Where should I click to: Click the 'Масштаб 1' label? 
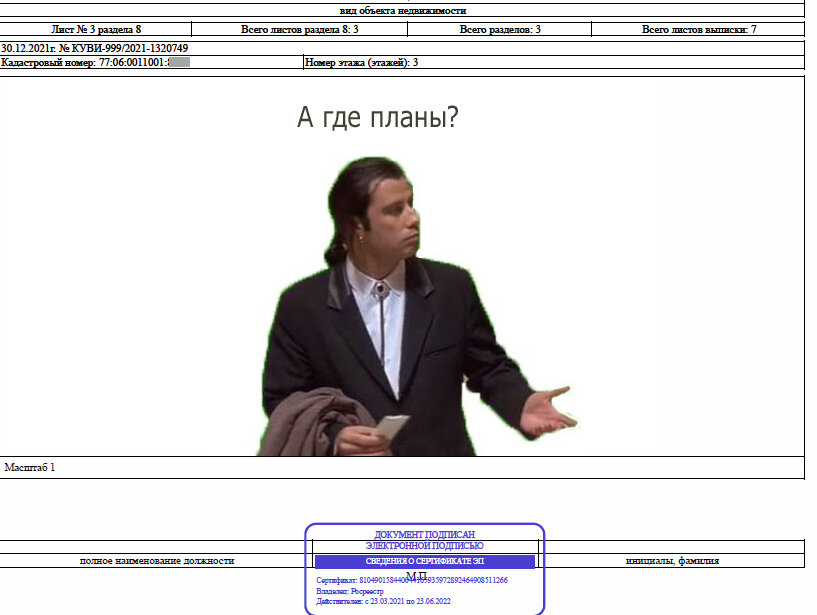30,468
